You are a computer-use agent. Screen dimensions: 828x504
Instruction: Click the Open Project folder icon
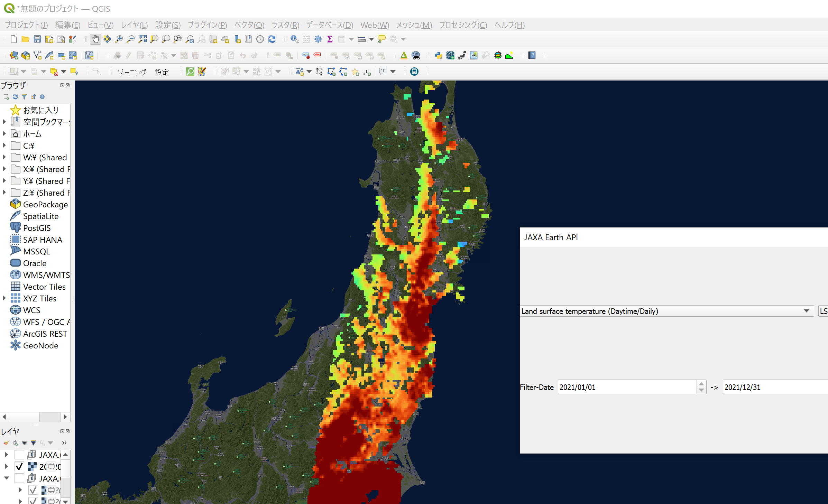click(25, 39)
